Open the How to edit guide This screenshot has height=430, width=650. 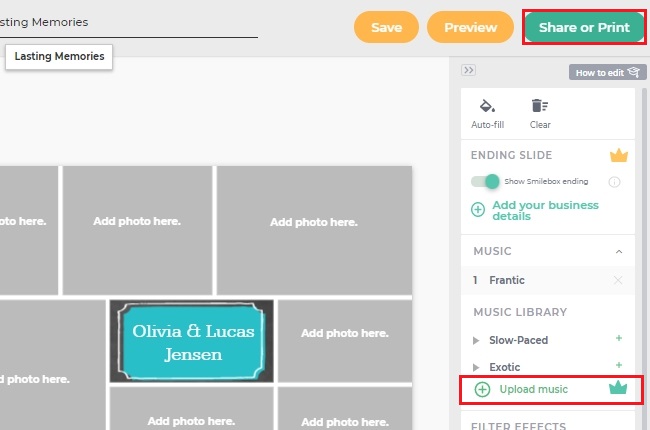tap(604, 72)
